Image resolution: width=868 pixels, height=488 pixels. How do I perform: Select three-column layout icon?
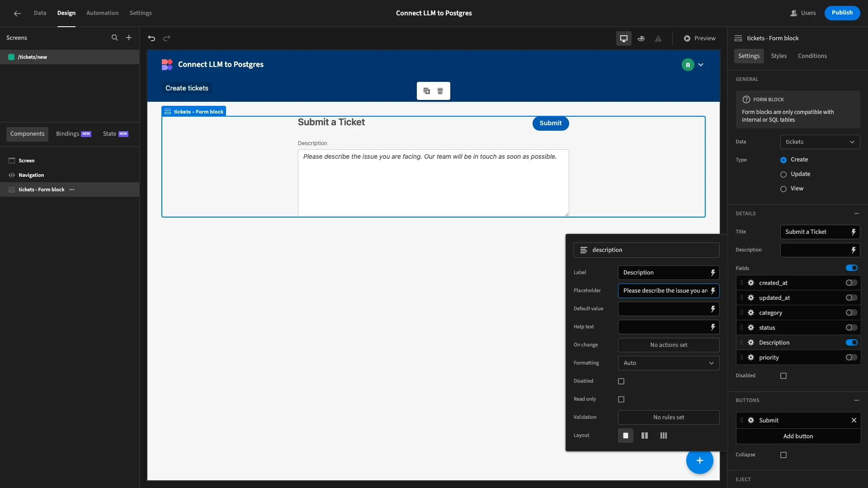pos(664,436)
